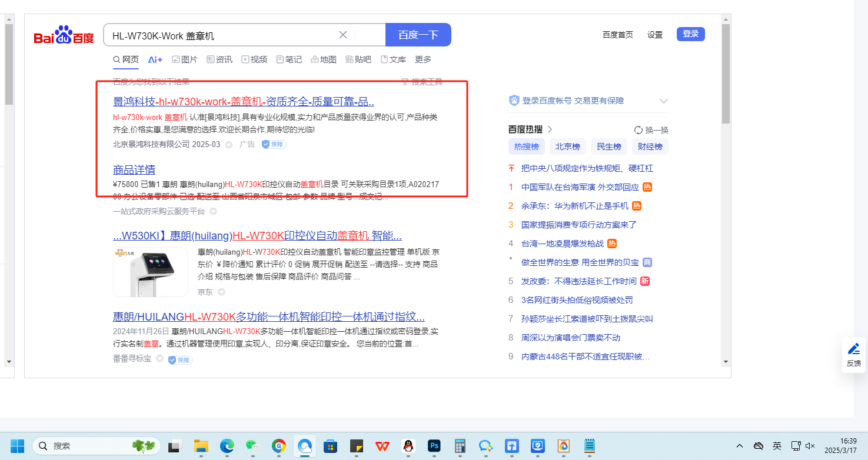
Task: Refresh hot searches with 换一换
Action: (651, 130)
